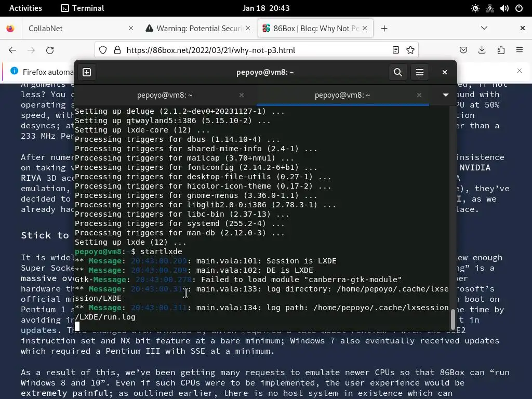Click "Processing triggers for man-db (2.12.0-3)" line
Image resolution: width=532 pixels, height=399 pixels.
pos(179,233)
